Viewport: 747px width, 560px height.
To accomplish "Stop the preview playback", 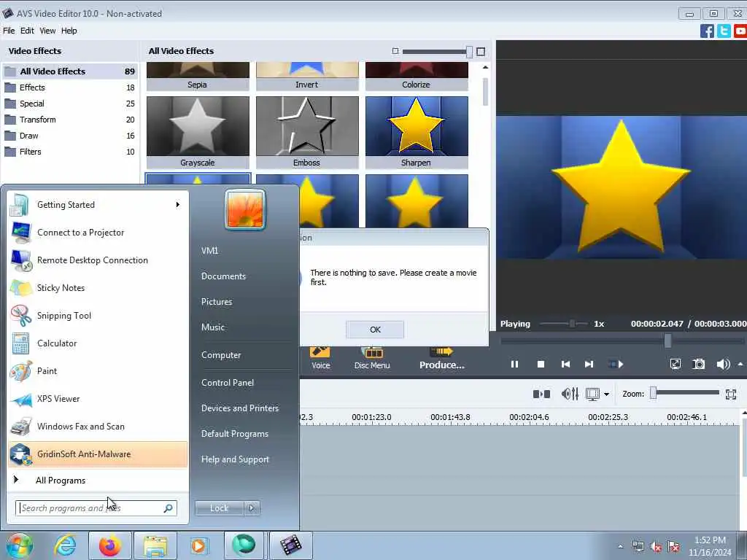I will pyautogui.click(x=541, y=365).
